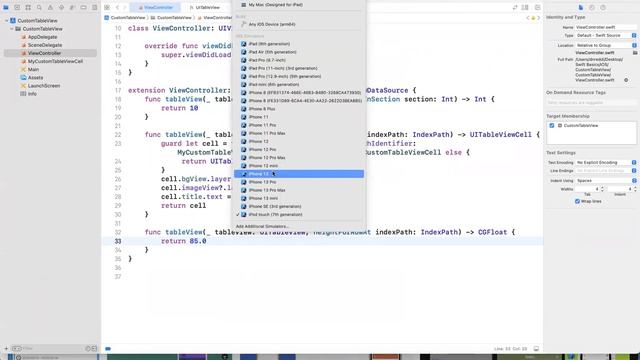Open the Text Encoding dropdown
The image size is (640, 360).
click(606, 162)
